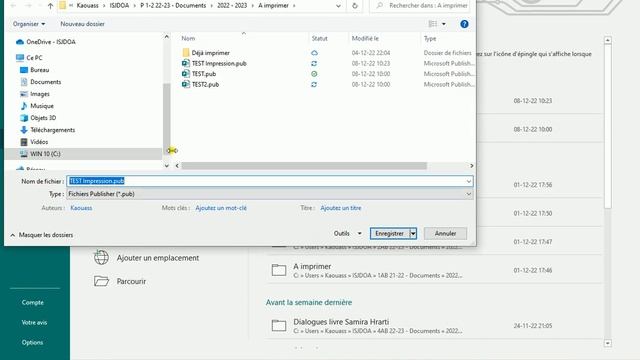
Task: Sort by Type column header
Action: [430, 38]
